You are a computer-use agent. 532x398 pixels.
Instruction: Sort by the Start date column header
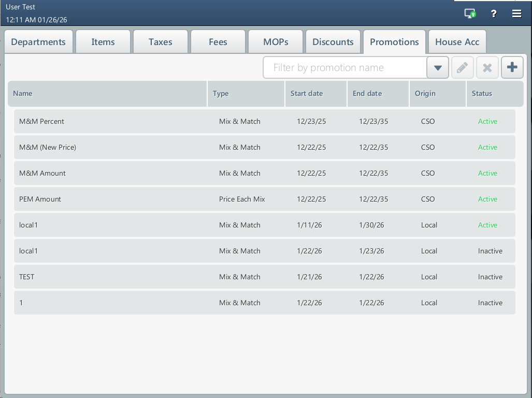pos(307,94)
